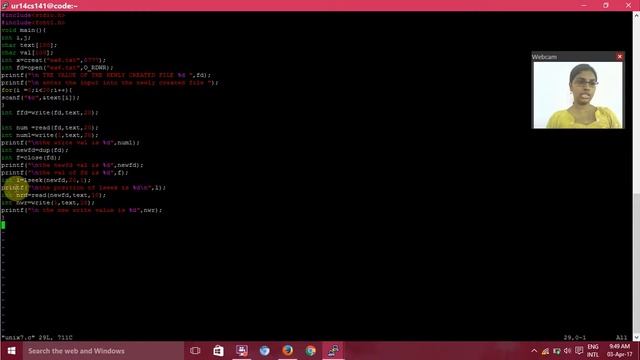
Task: Open Task View from the taskbar
Action: click(195, 351)
